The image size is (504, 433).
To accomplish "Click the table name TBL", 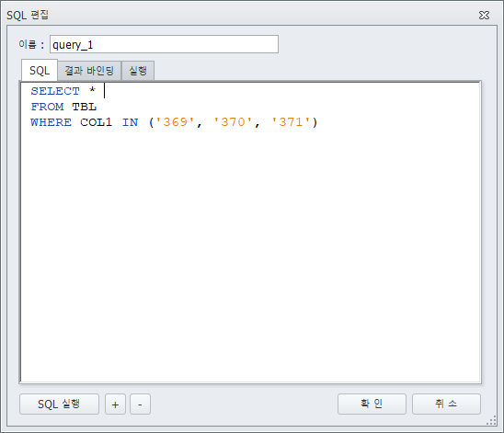I will [x=85, y=107].
